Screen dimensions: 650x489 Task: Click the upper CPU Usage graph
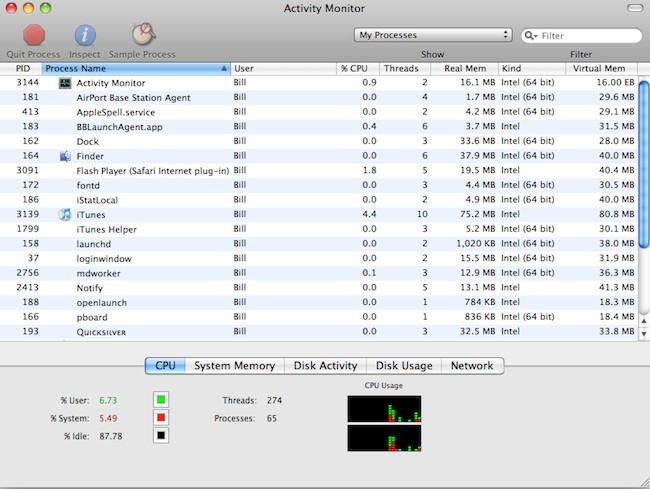pos(384,409)
